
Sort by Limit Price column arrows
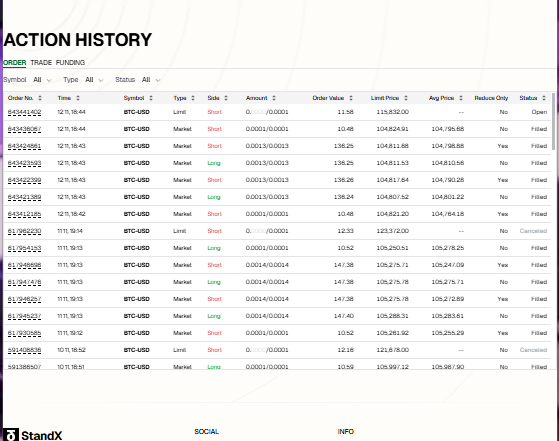click(406, 98)
